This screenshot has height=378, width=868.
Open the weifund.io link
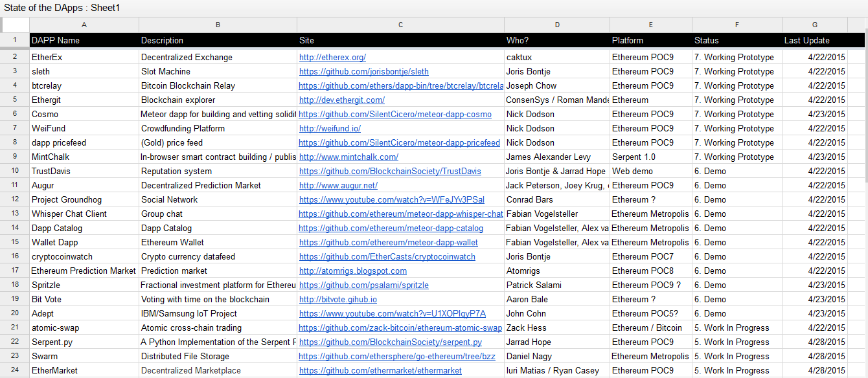[x=330, y=128]
